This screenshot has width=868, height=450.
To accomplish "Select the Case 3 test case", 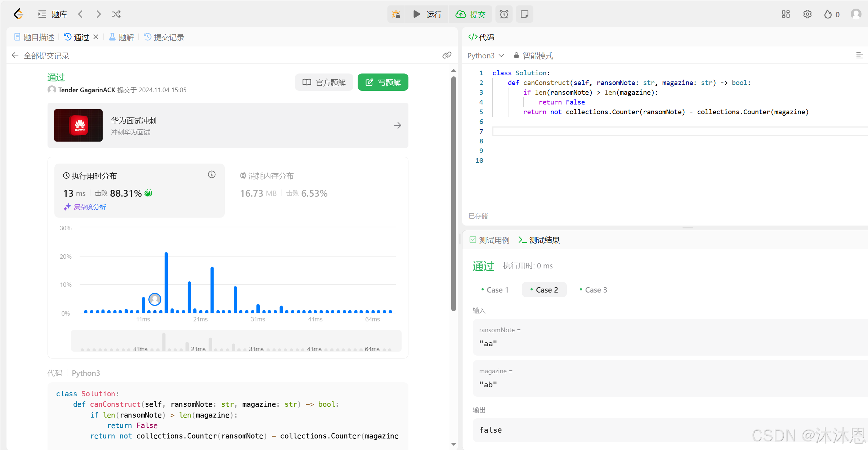I will (593, 290).
